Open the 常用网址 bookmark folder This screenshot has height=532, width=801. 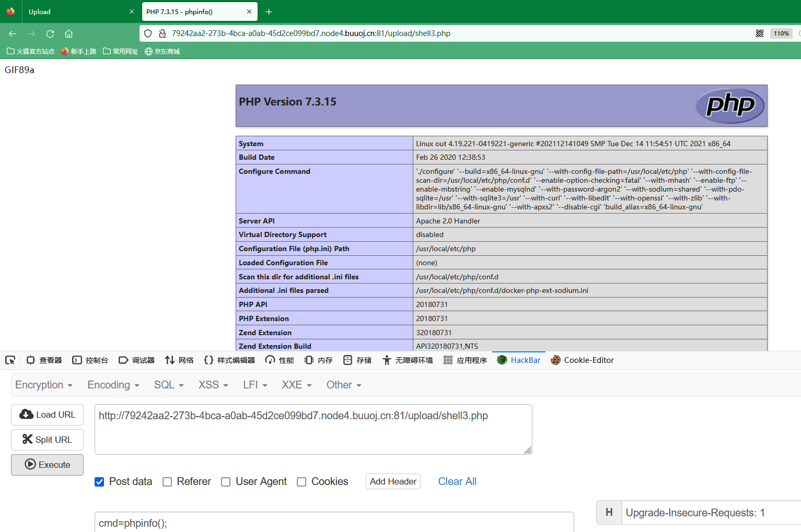(x=120, y=51)
